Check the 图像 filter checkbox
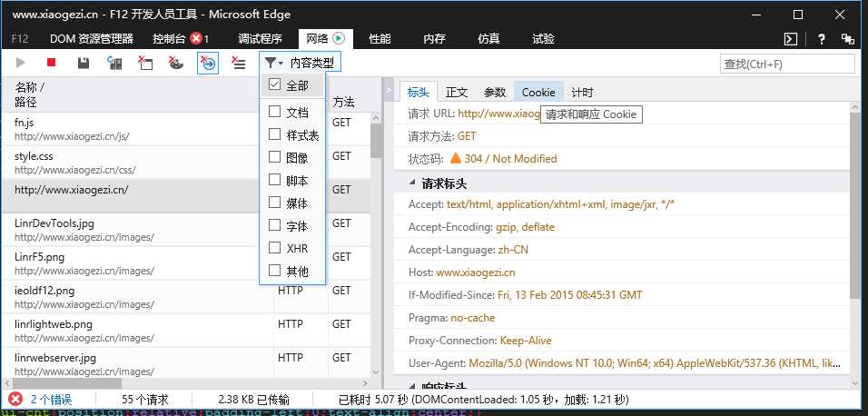Screen dimensions: 868x416 click(x=274, y=157)
